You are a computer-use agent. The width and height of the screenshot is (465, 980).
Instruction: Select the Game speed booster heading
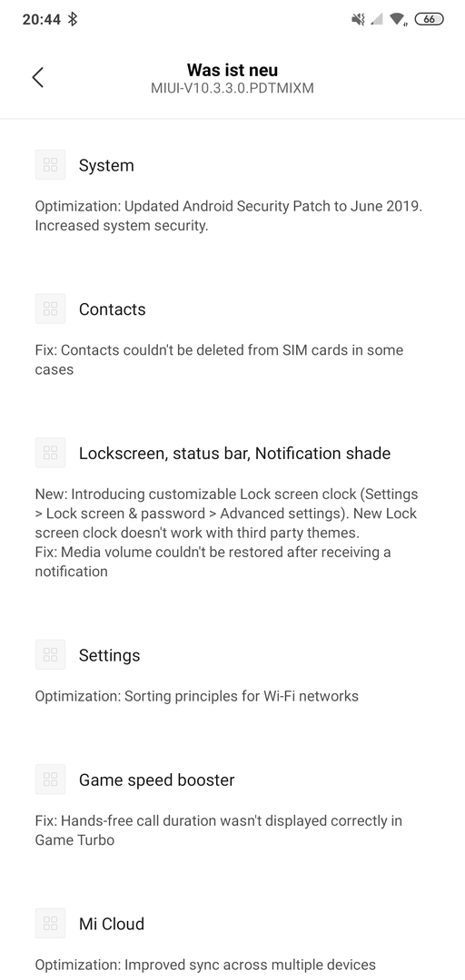coord(156,780)
